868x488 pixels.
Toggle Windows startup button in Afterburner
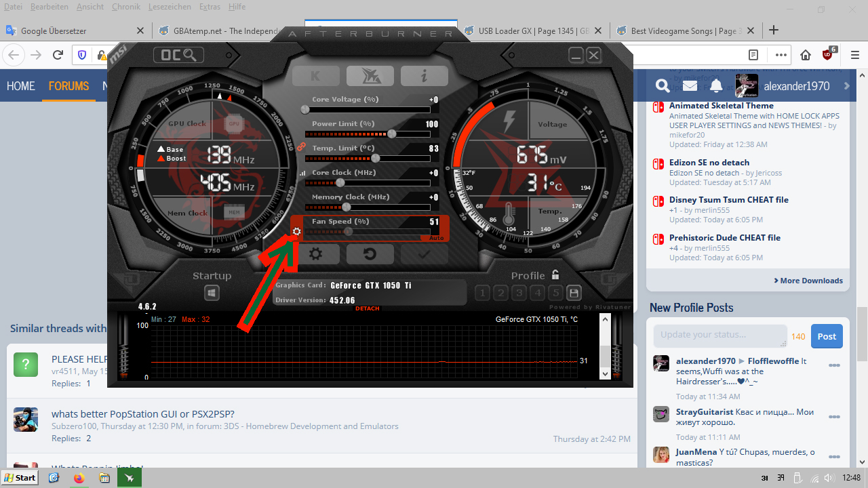pyautogui.click(x=212, y=293)
